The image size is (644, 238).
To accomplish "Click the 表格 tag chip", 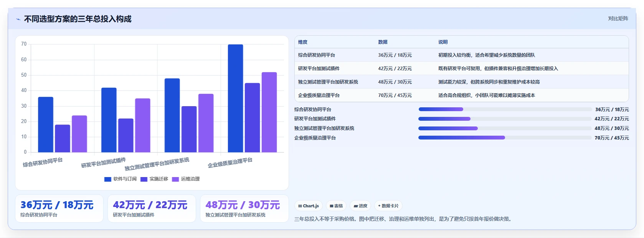I will 336,206.
